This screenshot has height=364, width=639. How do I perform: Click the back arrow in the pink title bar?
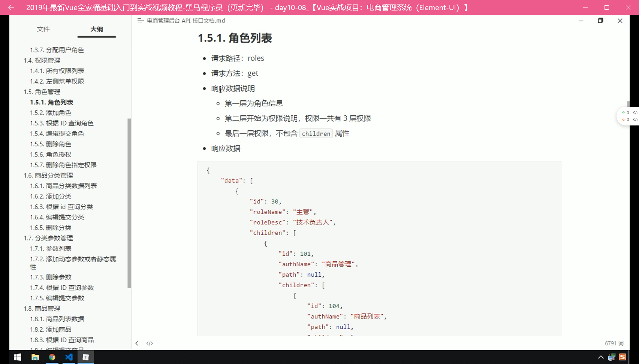[x=11, y=7]
